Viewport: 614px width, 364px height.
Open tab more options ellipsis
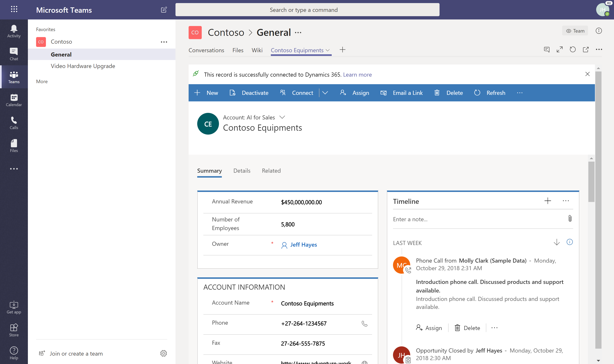(x=599, y=50)
